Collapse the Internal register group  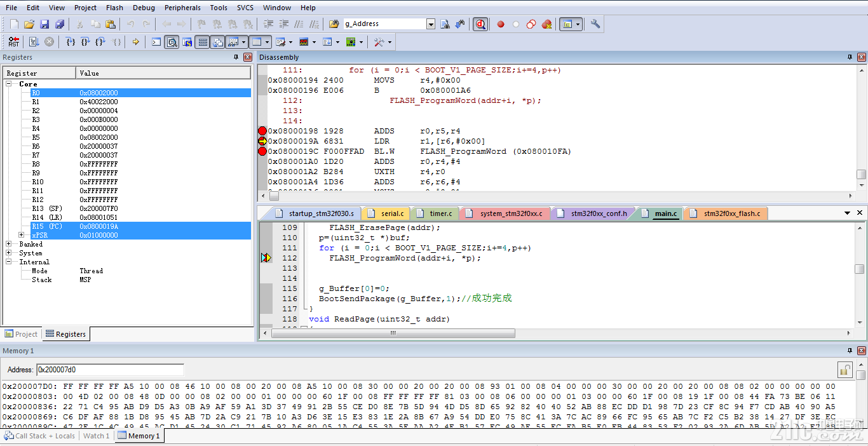9,262
